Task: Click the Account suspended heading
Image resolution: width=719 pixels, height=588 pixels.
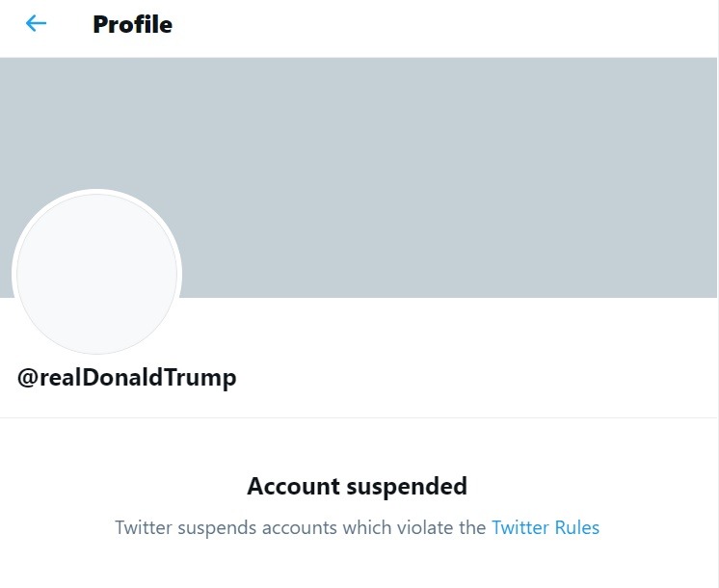Action: (357, 486)
